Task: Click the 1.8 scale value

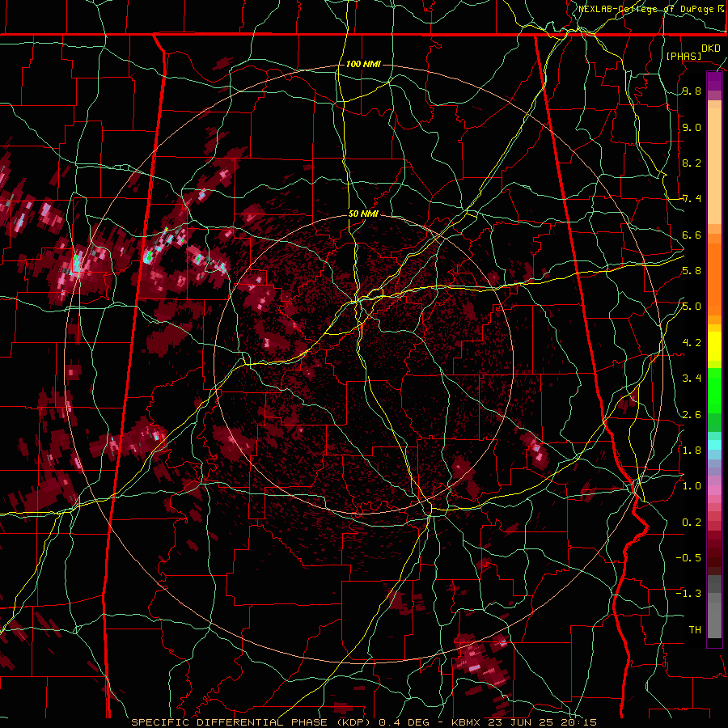Action: 692,451
